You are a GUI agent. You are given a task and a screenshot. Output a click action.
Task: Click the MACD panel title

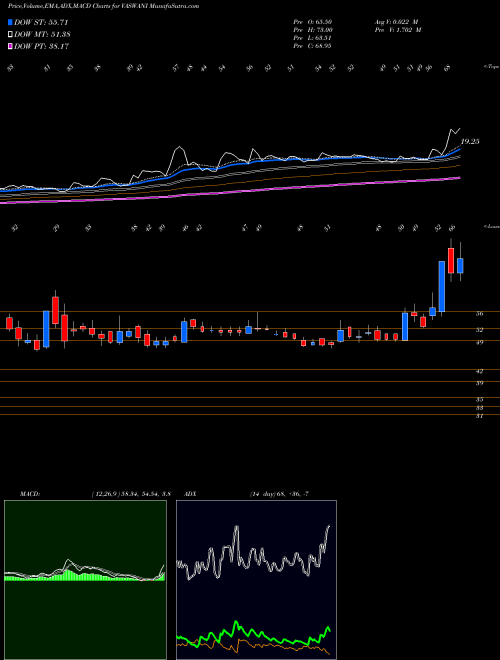tap(29, 494)
